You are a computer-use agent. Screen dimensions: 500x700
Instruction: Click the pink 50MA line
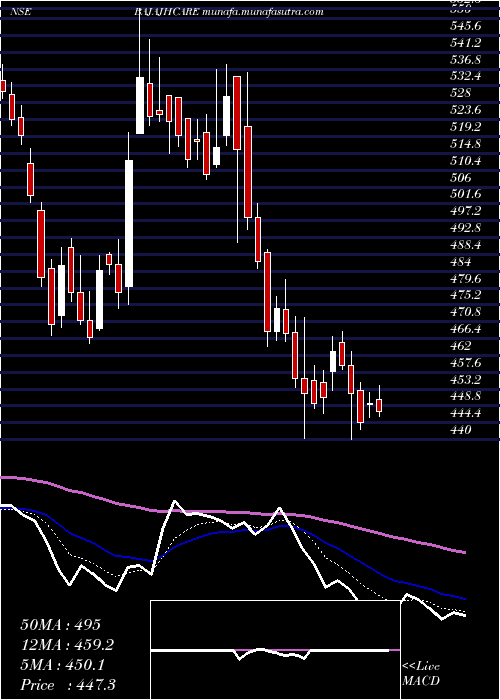232,513
